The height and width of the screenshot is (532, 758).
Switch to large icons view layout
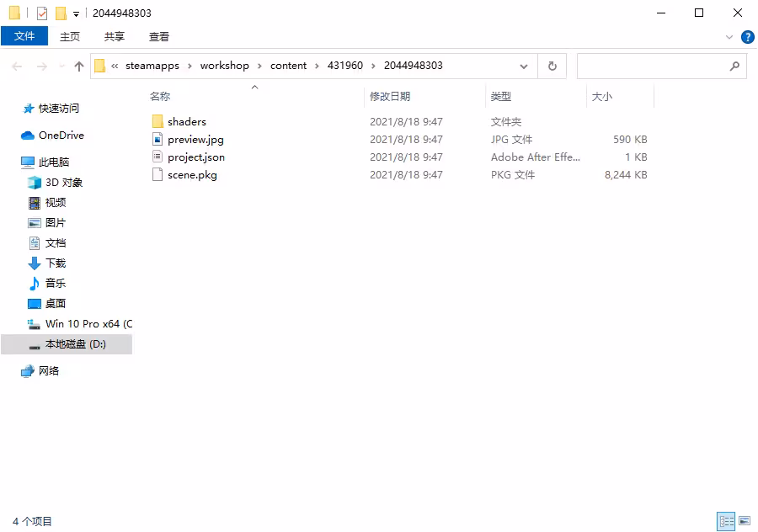(x=745, y=521)
